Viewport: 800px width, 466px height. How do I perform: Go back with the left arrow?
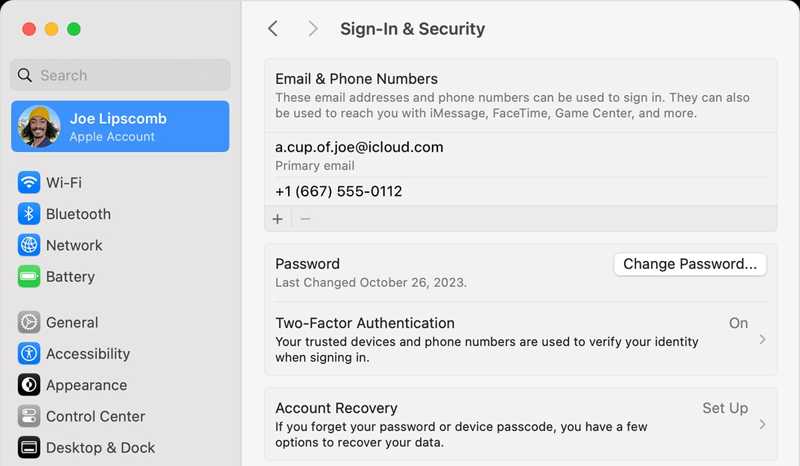click(x=273, y=29)
